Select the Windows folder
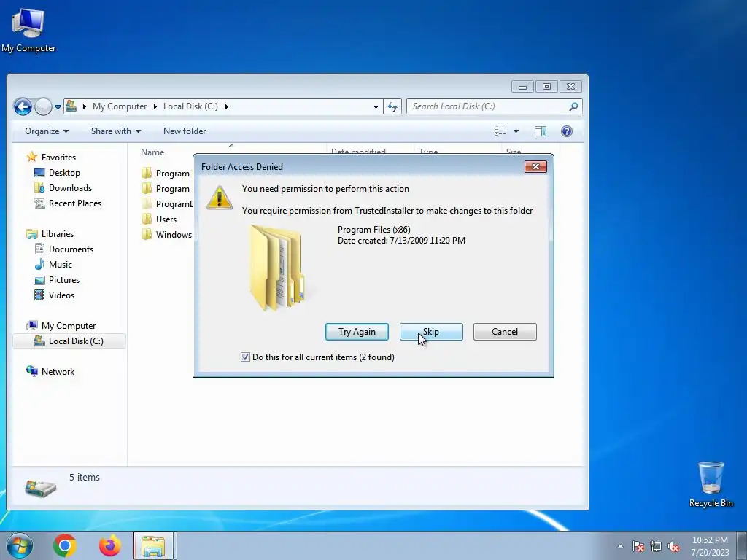 [x=174, y=235]
